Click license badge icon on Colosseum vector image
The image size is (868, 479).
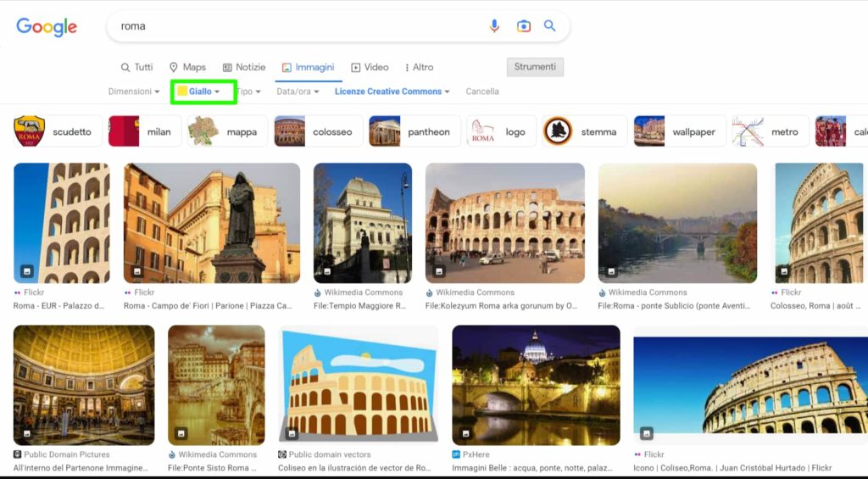click(x=292, y=433)
